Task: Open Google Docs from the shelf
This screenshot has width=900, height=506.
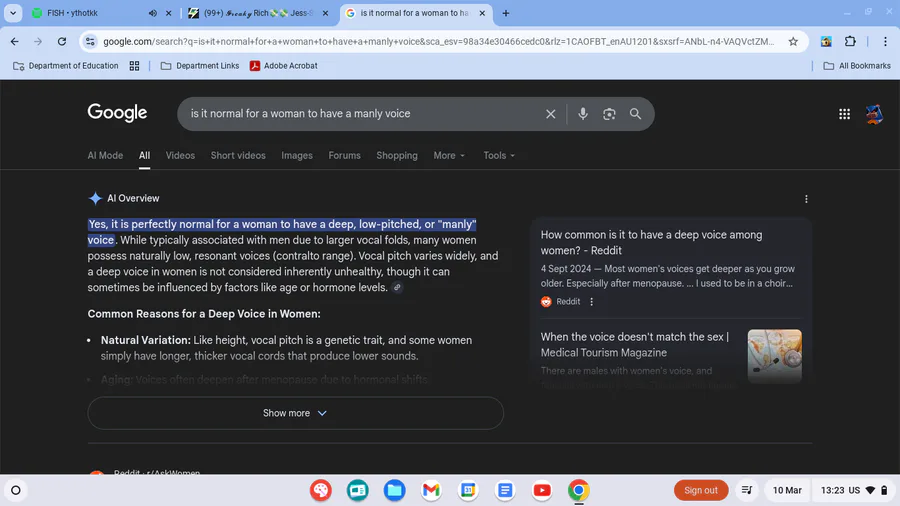Action: [x=505, y=490]
